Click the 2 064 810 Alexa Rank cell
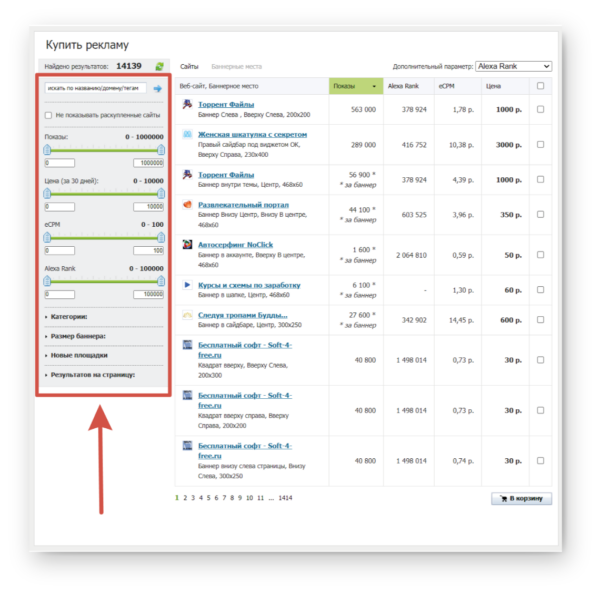 411,255
